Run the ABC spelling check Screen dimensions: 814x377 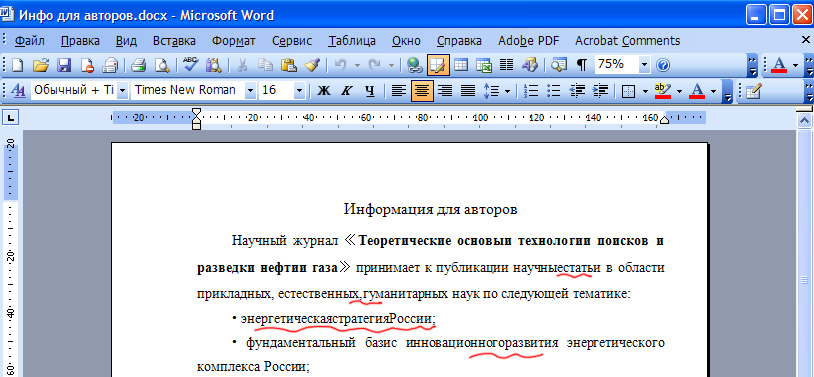191,65
